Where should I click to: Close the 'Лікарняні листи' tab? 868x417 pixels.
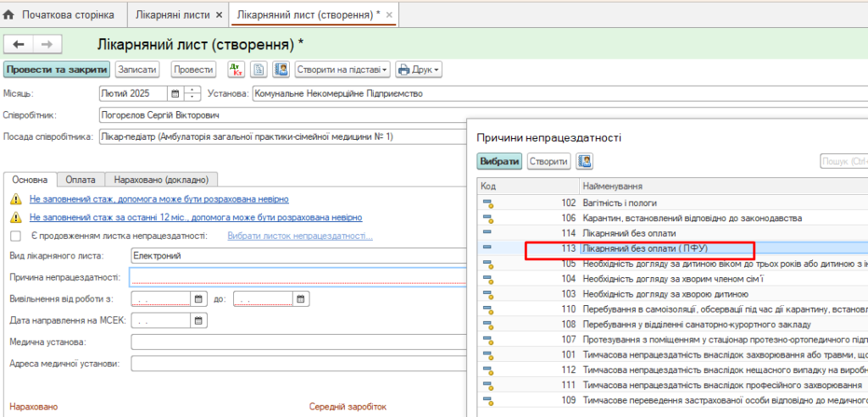(220, 15)
